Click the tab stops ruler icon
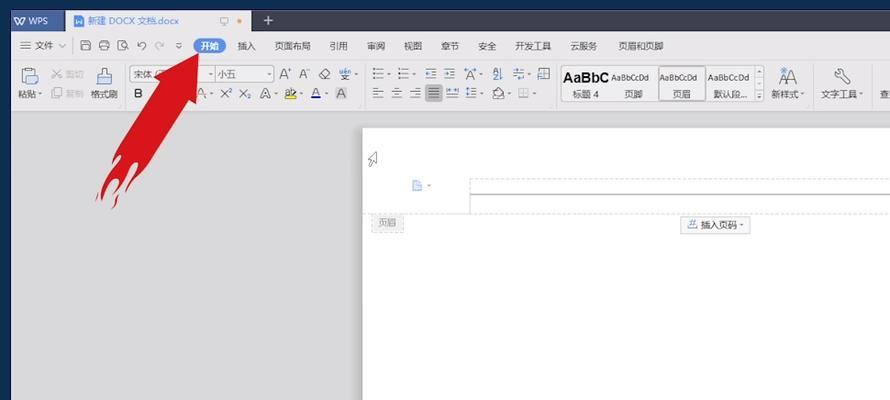 pyautogui.click(x=544, y=74)
